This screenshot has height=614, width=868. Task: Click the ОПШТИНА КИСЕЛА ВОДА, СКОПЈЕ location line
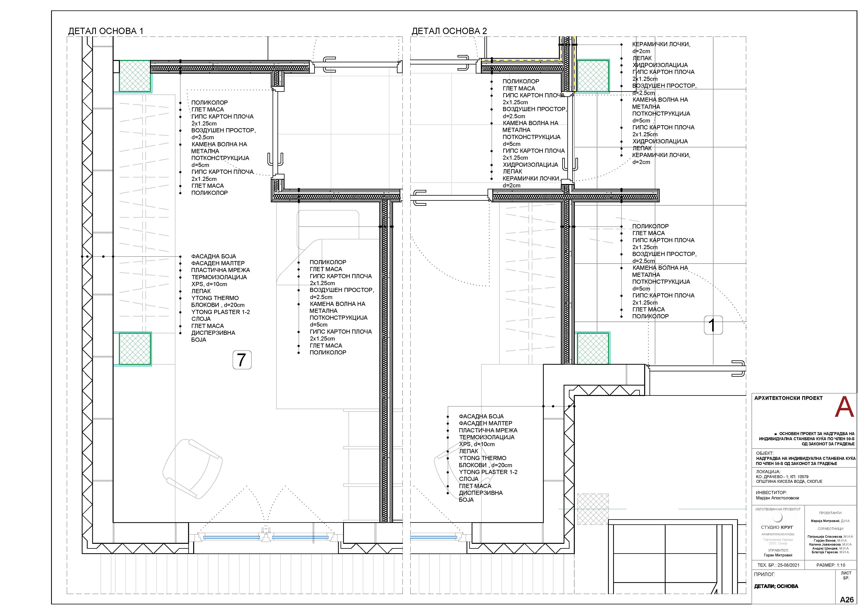tap(789, 482)
